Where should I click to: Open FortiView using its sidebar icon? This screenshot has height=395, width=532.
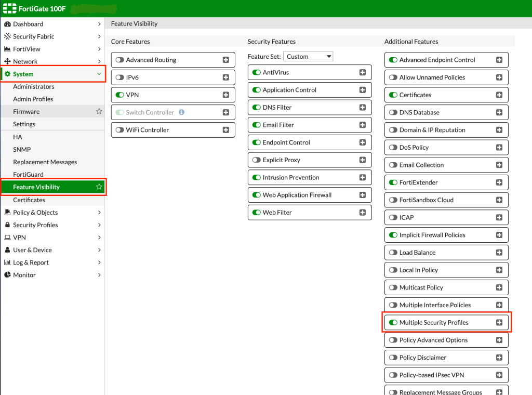pos(8,49)
